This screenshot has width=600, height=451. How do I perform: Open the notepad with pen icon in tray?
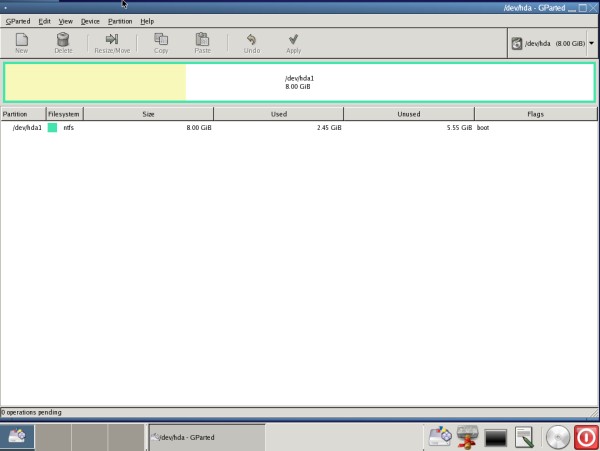(x=524, y=437)
